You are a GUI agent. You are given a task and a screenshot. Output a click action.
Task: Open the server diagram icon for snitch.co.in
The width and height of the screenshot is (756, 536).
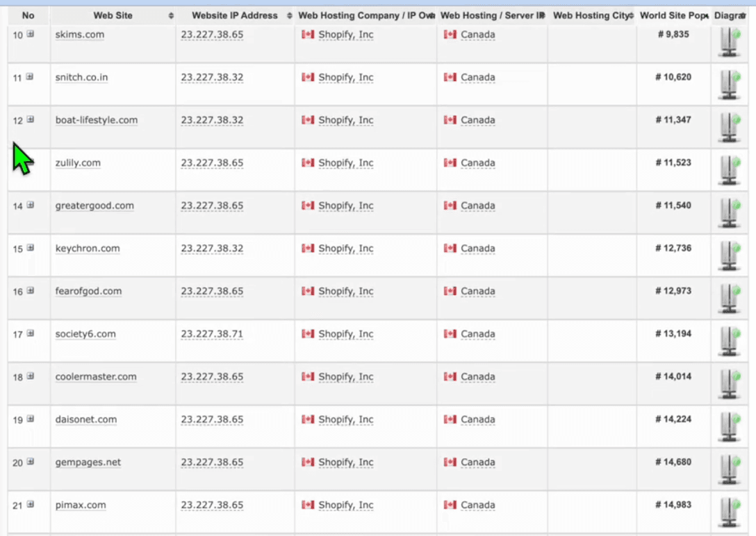(729, 84)
